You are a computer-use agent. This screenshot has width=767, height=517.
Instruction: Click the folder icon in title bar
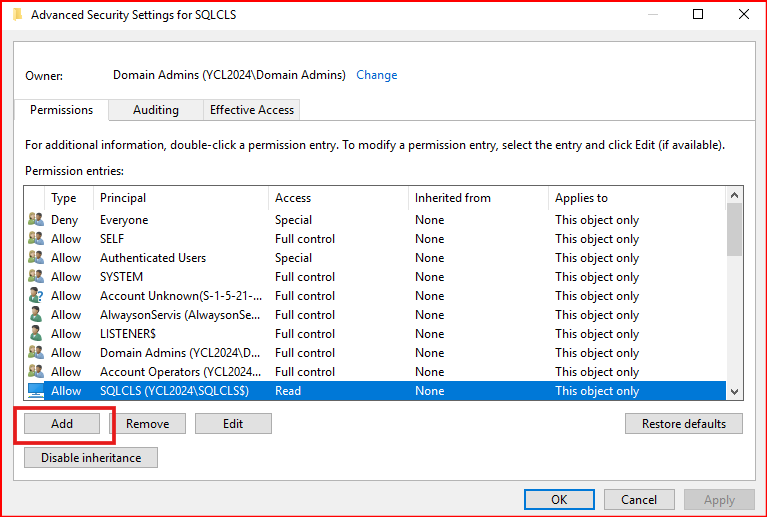[x=16, y=15]
